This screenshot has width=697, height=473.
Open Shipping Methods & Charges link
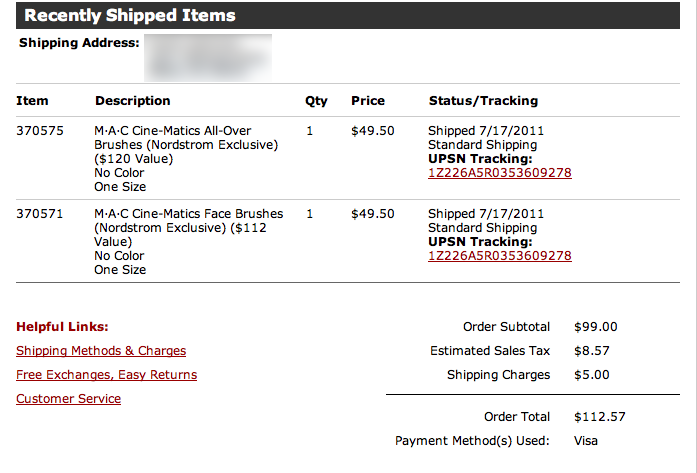tap(101, 351)
